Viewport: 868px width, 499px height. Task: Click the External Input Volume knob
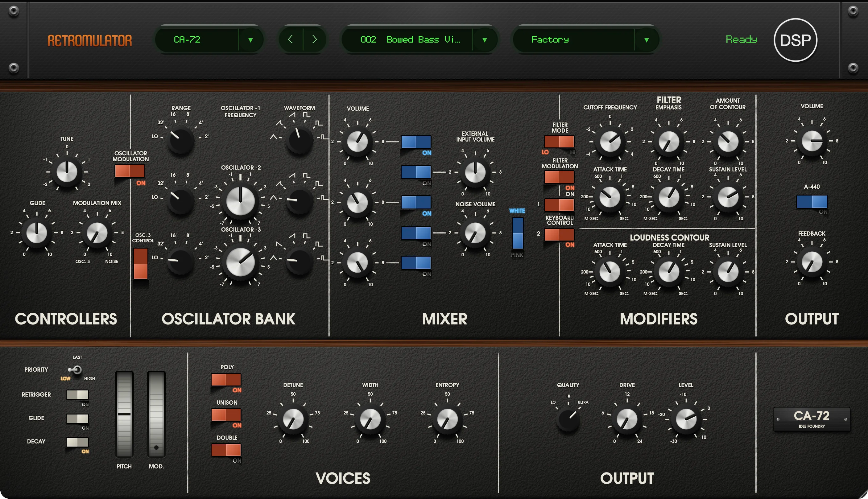(x=475, y=172)
